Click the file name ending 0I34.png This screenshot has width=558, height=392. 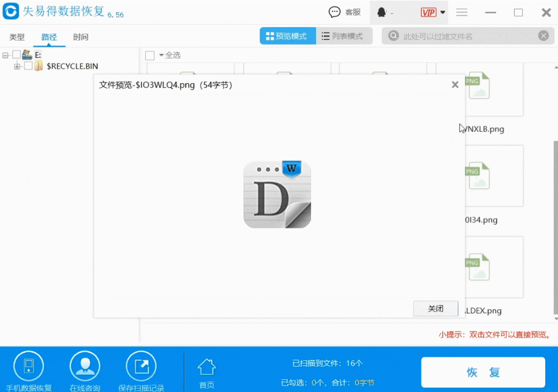tap(482, 220)
